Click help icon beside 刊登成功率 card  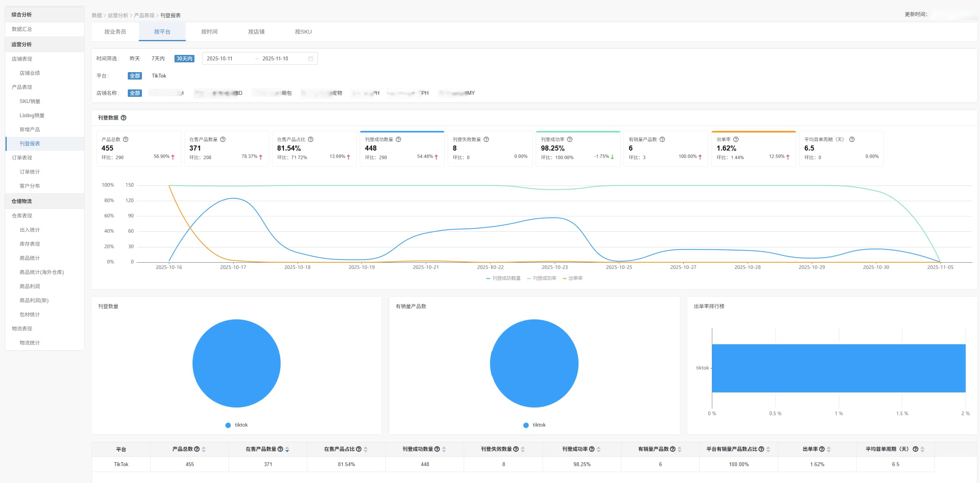coord(570,139)
